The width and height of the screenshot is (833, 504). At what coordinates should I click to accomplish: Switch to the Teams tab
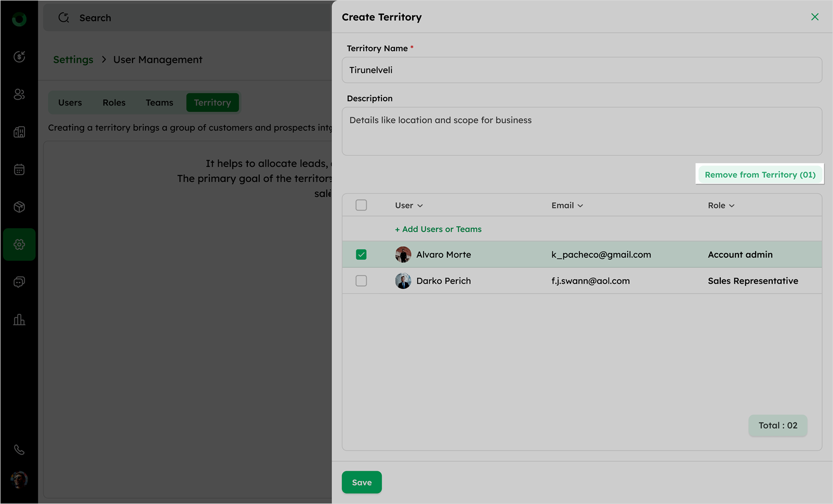pyautogui.click(x=159, y=102)
